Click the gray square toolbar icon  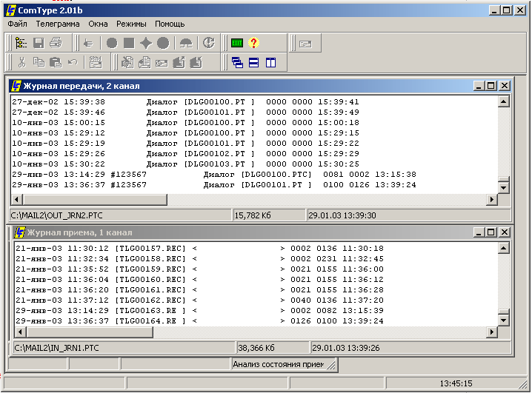pyautogui.click(x=129, y=43)
